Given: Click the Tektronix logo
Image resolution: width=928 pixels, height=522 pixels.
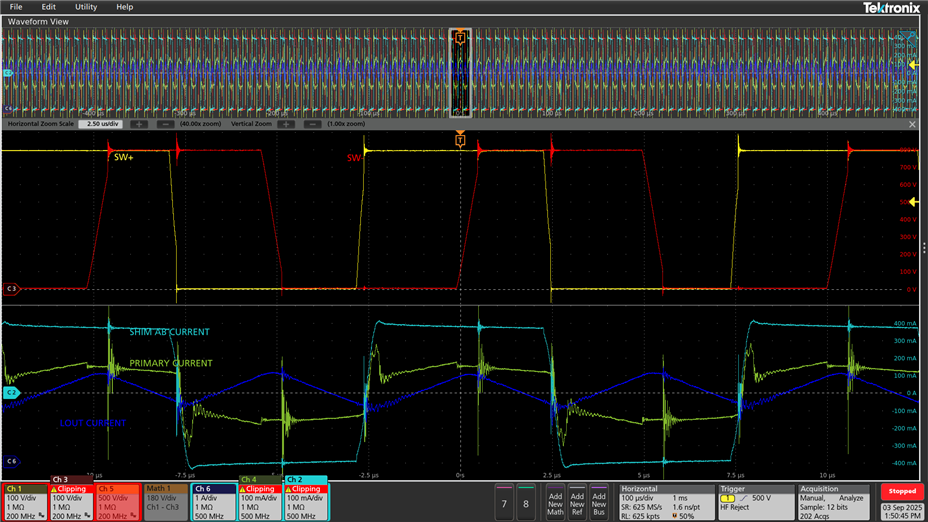Looking at the screenshot, I should [x=891, y=7].
